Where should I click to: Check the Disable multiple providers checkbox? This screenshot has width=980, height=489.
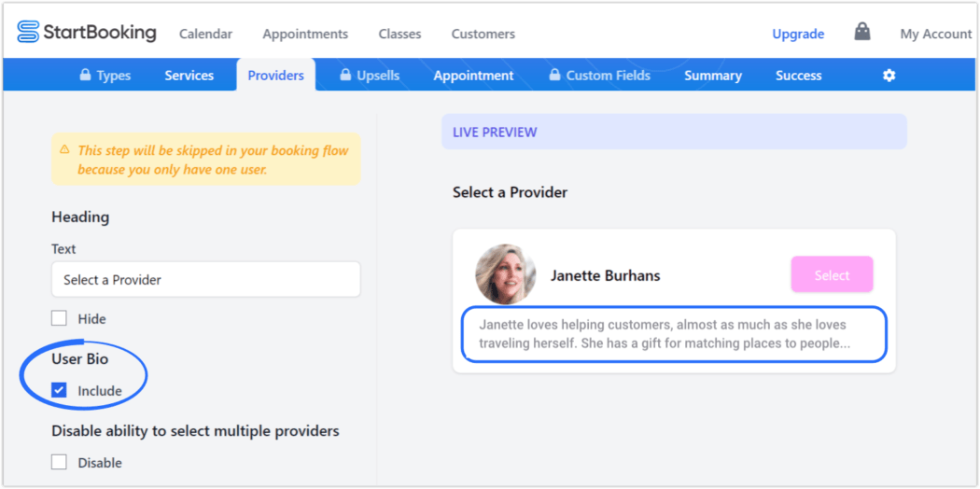pos(60,462)
